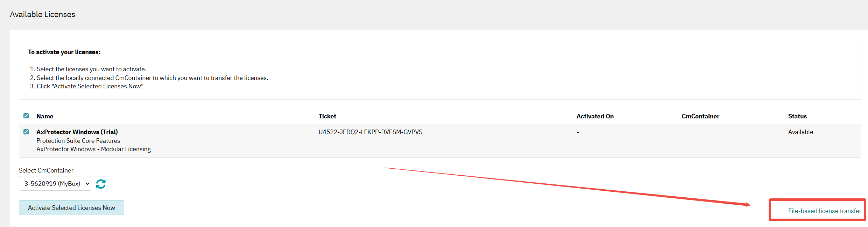Click the Activated On dash value in row
Screen dimensions: 868x227
click(578, 132)
